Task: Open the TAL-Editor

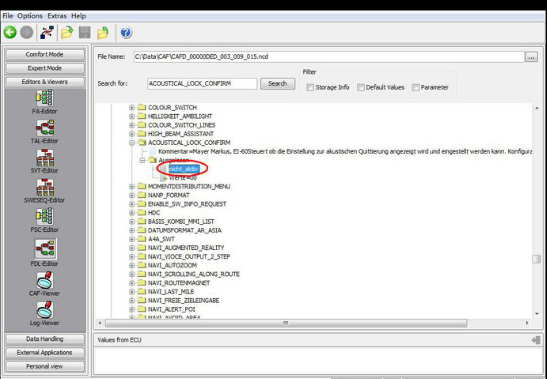Action: [x=44, y=131]
